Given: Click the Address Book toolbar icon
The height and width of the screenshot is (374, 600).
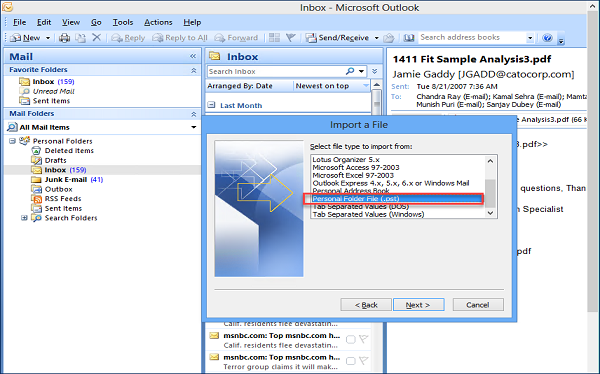Looking at the screenshot, I should click(409, 38).
